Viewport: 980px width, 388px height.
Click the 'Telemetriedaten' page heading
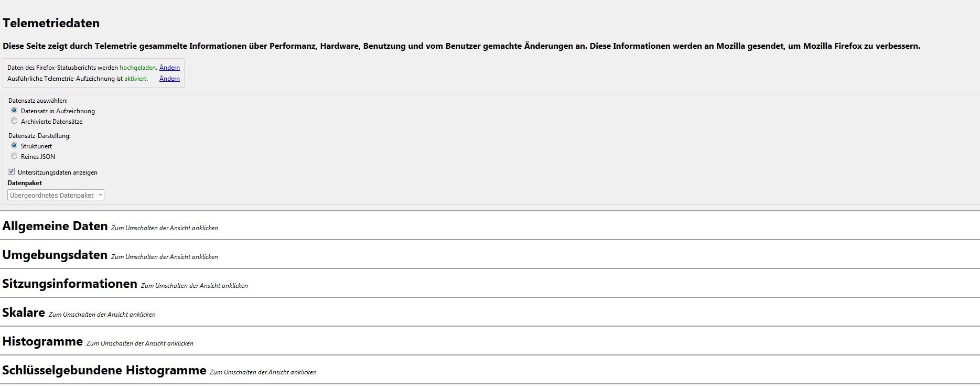click(51, 23)
